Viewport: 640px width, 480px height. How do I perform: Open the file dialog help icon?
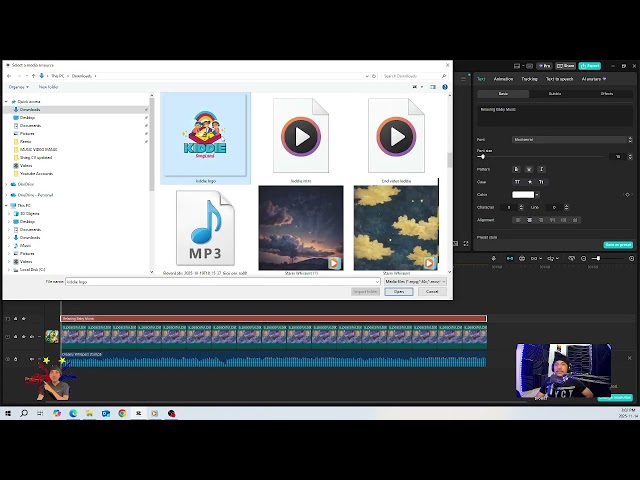pyautogui.click(x=445, y=87)
